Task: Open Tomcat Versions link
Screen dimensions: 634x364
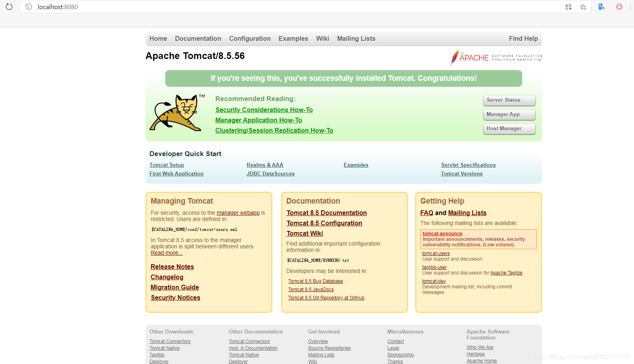Action: coord(462,173)
